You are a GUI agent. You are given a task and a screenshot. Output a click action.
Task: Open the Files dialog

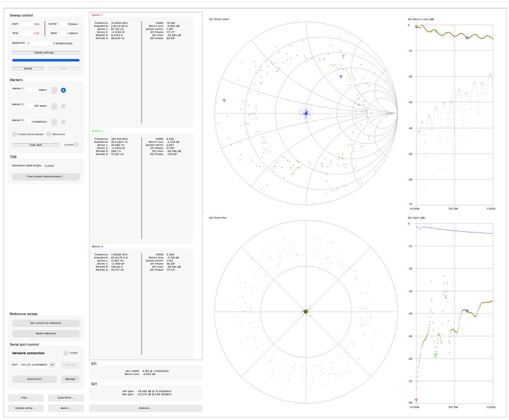tap(26, 398)
